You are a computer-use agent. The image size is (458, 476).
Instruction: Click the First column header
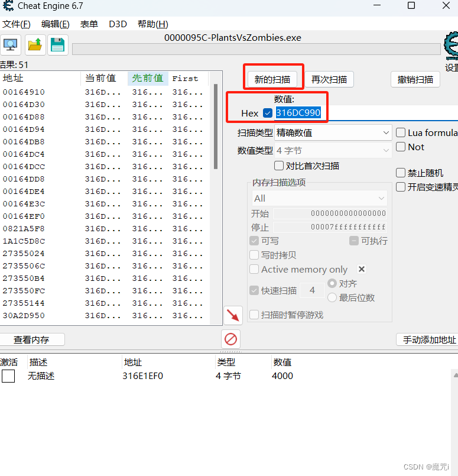point(189,78)
